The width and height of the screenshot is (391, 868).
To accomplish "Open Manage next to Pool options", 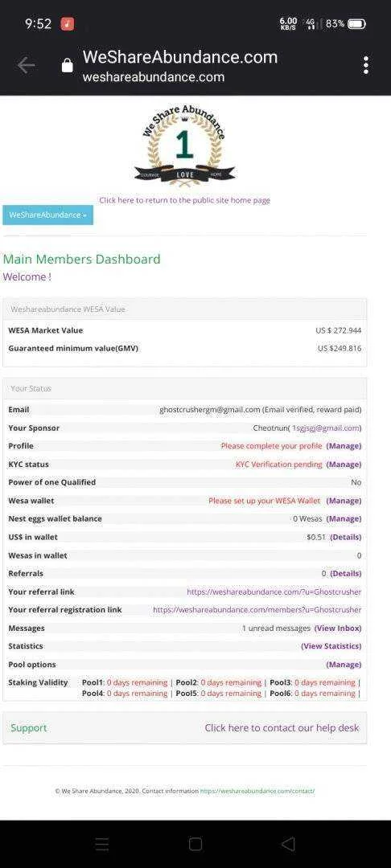I will tap(344, 665).
